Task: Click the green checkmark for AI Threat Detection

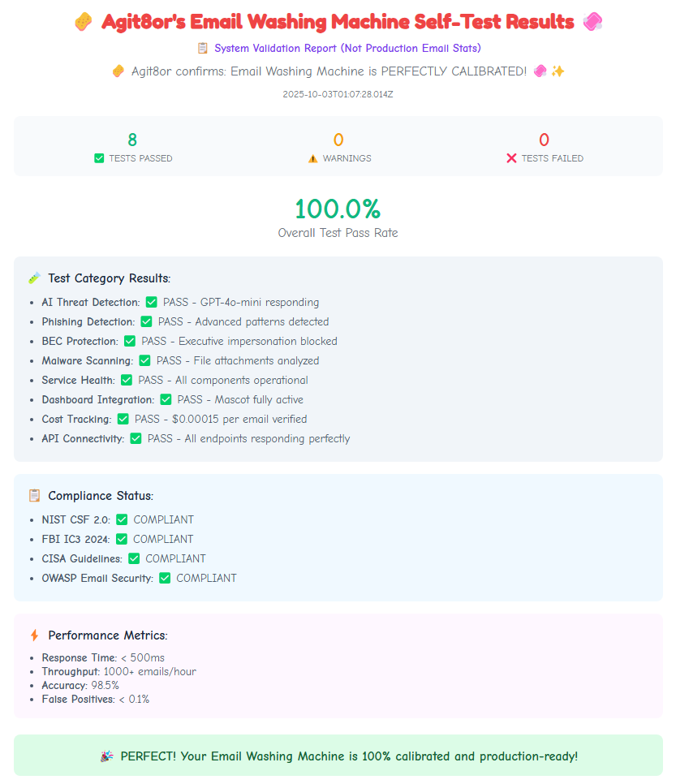Action: [151, 302]
